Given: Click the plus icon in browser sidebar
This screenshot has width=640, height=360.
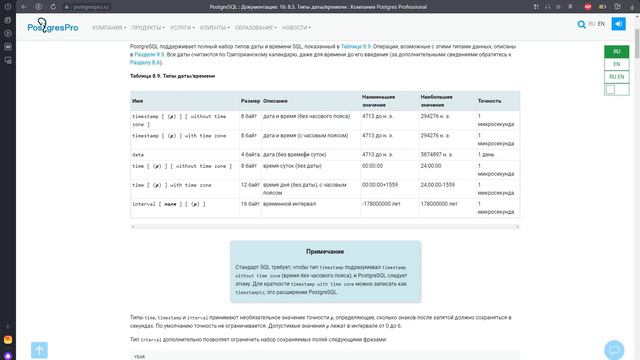Looking at the screenshot, I should (8, 326).
